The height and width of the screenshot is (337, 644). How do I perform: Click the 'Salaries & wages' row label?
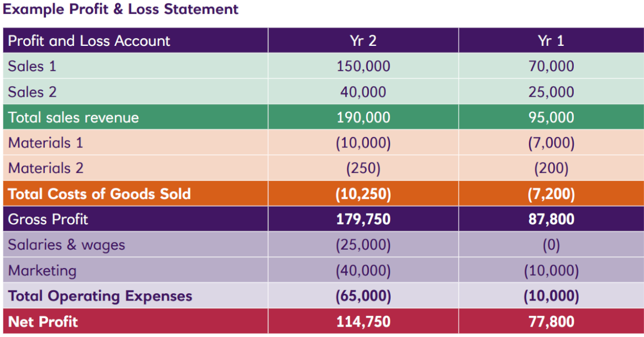[x=66, y=245]
